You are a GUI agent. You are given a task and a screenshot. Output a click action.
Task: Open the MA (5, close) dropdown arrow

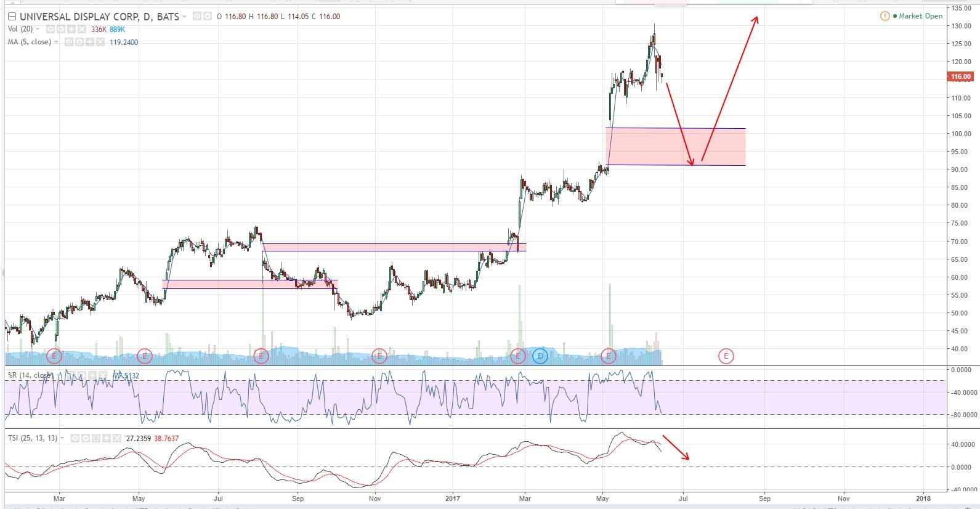57,43
